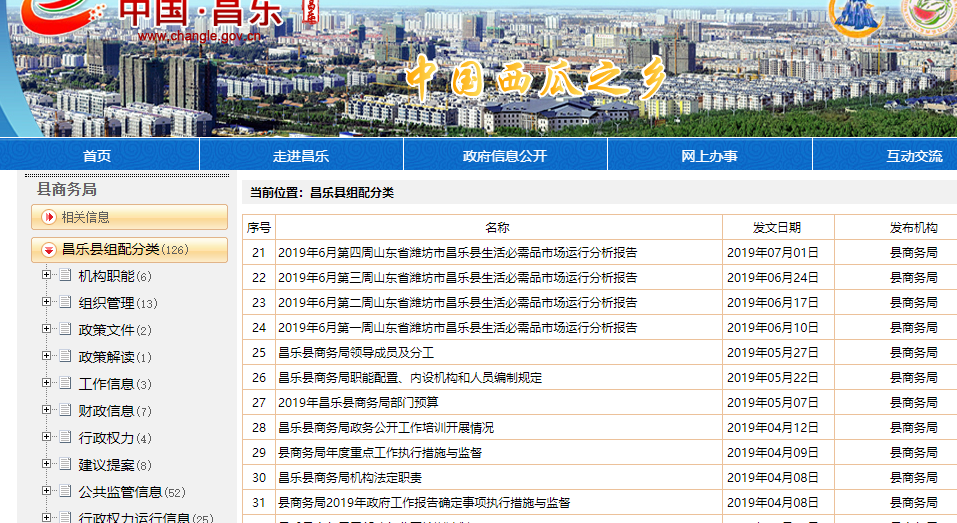
Task: Click the blue mountain emblem in header
Action: click(858, 15)
